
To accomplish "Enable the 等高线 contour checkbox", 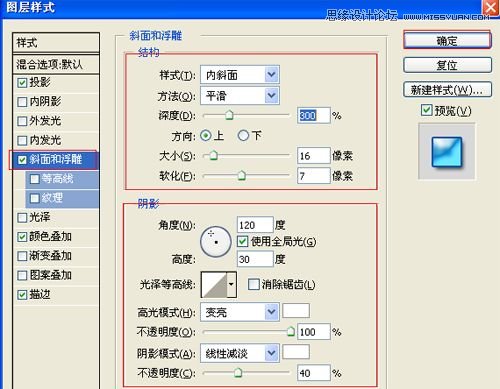I will (x=34, y=179).
